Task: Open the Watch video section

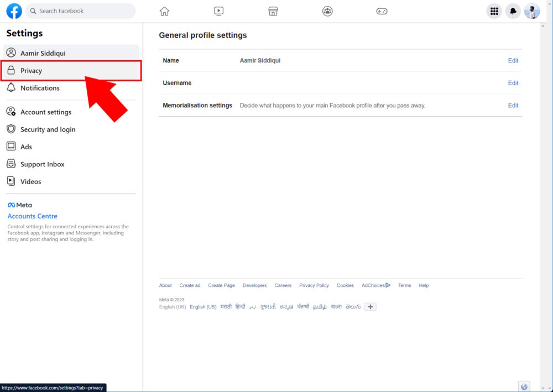Action: click(x=218, y=11)
